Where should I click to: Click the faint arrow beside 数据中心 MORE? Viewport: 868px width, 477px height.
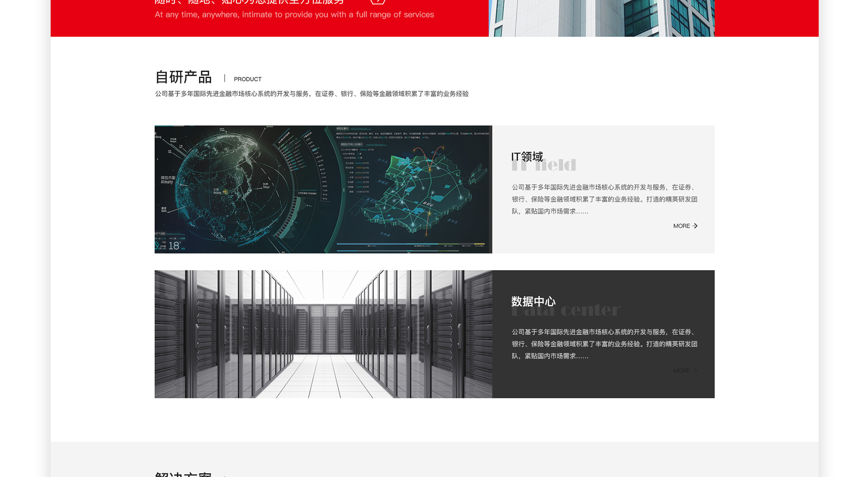[x=695, y=371]
